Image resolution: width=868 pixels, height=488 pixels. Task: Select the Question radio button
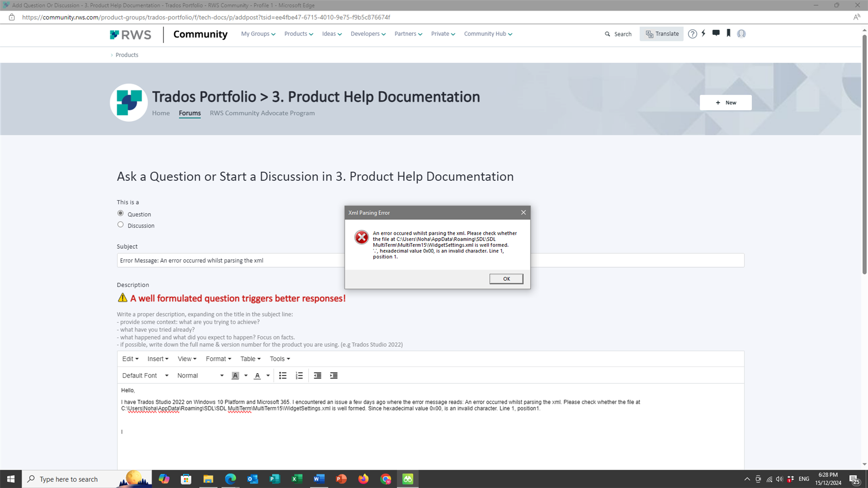click(x=121, y=213)
